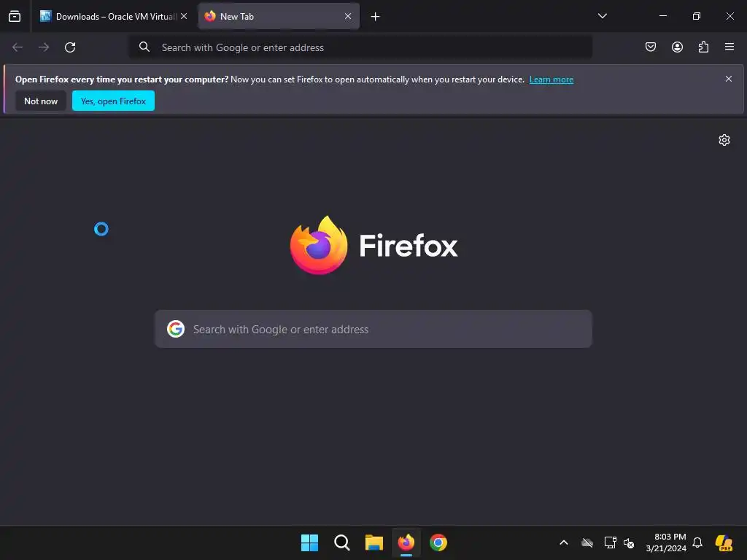Image resolution: width=747 pixels, height=560 pixels.
Task: Reload the current page
Action: point(70,47)
